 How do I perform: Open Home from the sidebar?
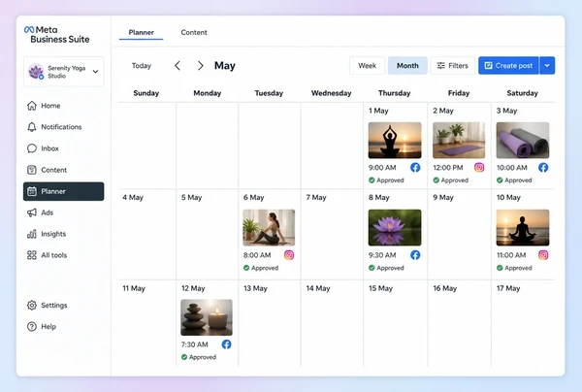click(63, 106)
